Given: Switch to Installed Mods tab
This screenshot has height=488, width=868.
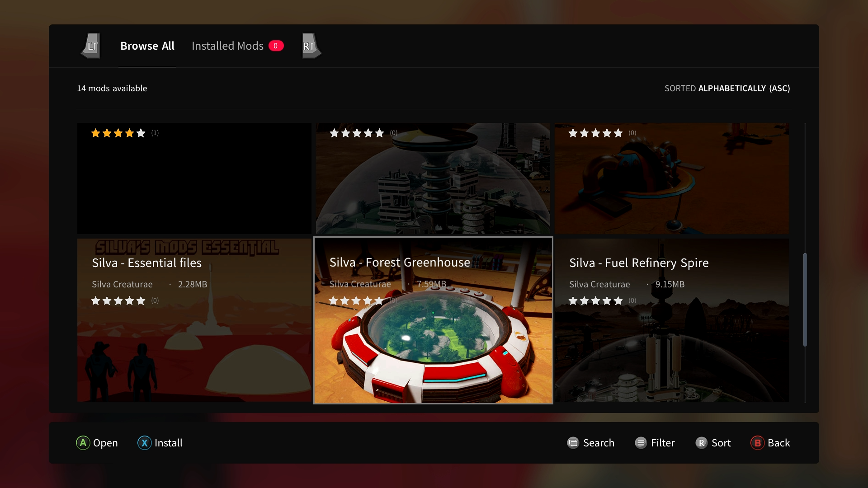Looking at the screenshot, I should click(x=236, y=46).
